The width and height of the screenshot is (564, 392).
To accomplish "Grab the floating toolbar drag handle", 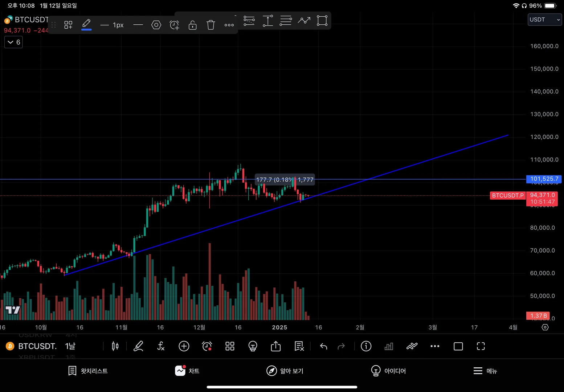I will coord(54,25).
